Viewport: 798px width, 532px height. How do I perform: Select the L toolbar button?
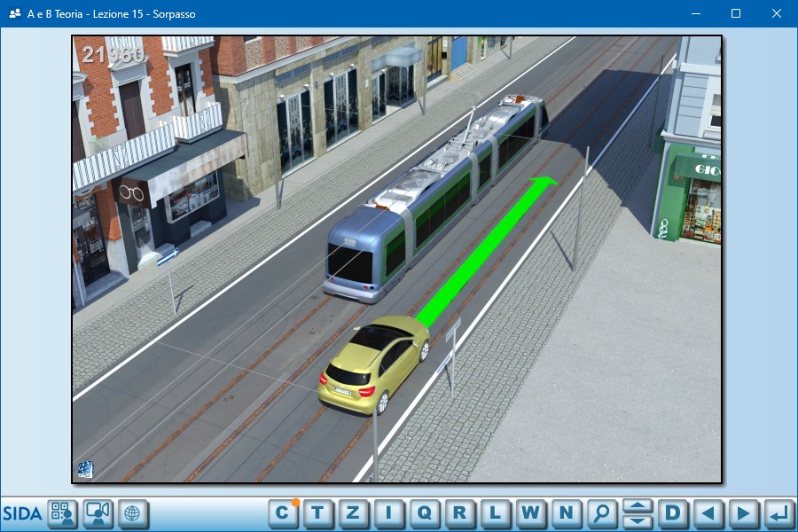click(x=495, y=512)
